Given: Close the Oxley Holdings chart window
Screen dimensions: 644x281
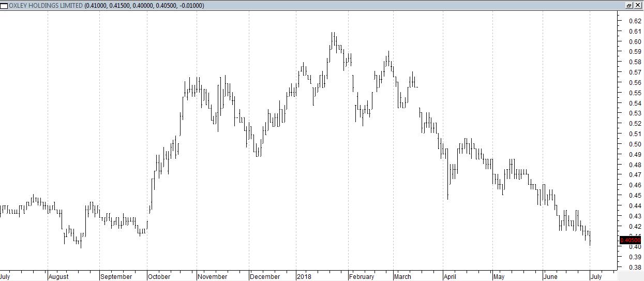Looking at the screenshot, I should point(638,5).
